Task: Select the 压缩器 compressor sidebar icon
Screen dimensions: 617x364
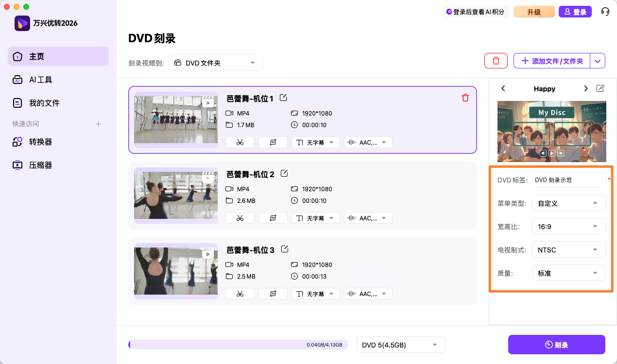Action: 17,165
